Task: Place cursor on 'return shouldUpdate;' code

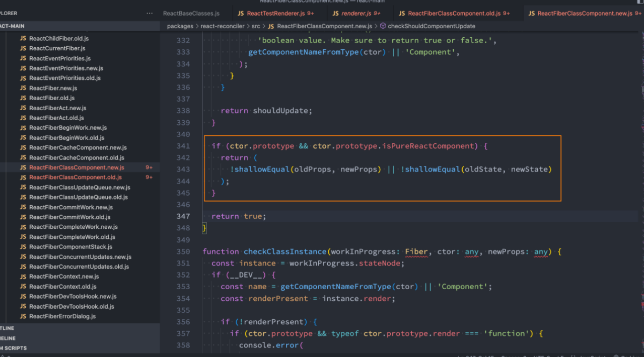Action: click(266, 111)
